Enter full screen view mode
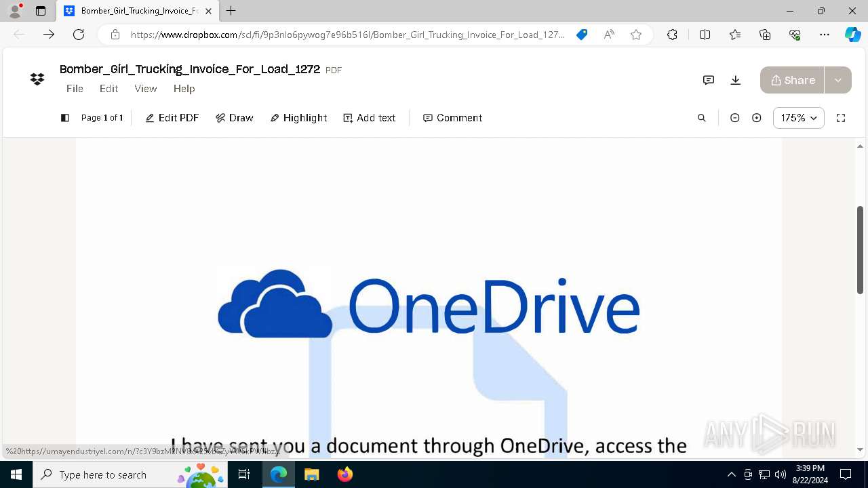The width and height of the screenshot is (868, 488). (841, 118)
